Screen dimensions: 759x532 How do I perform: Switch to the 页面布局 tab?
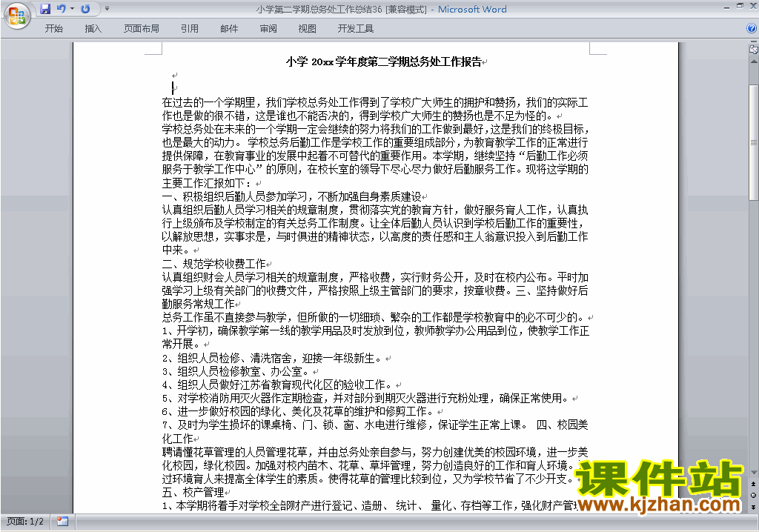(x=142, y=29)
